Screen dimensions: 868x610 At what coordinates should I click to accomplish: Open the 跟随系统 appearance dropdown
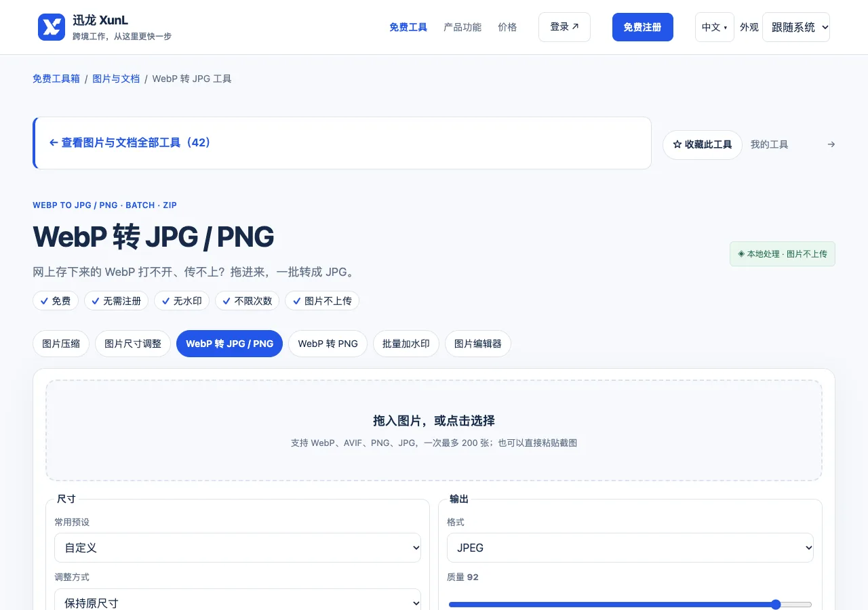tap(796, 27)
